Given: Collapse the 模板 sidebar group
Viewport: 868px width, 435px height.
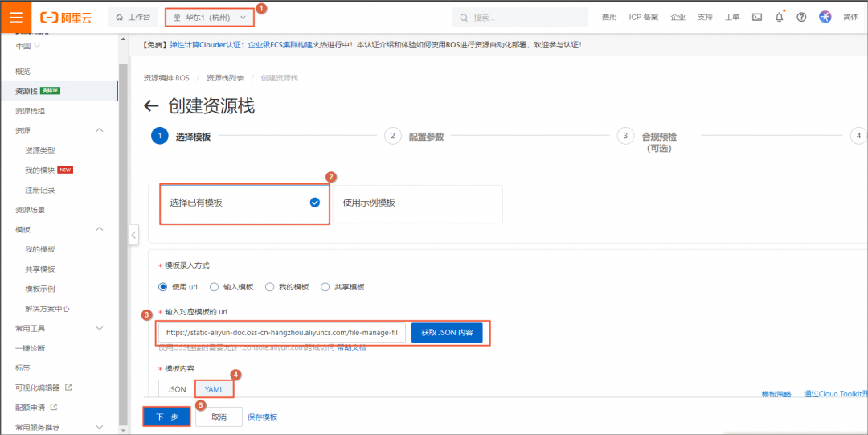Looking at the screenshot, I should click(x=100, y=229).
